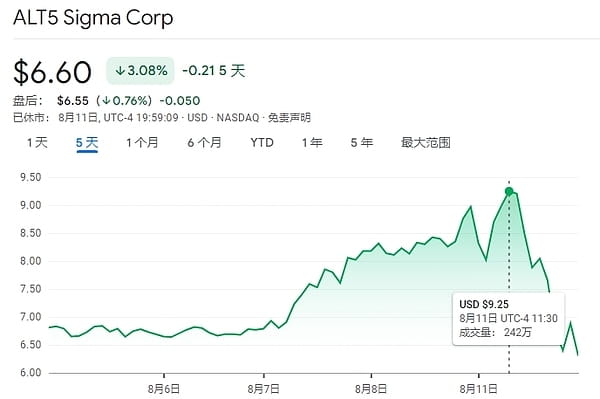Click the 8月11日 date axis label

pyautogui.click(x=478, y=389)
